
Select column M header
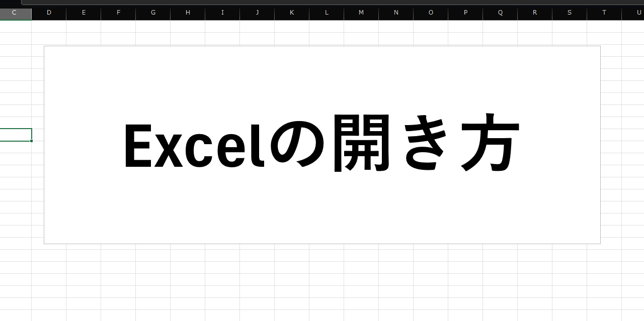[x=361, y=13]
